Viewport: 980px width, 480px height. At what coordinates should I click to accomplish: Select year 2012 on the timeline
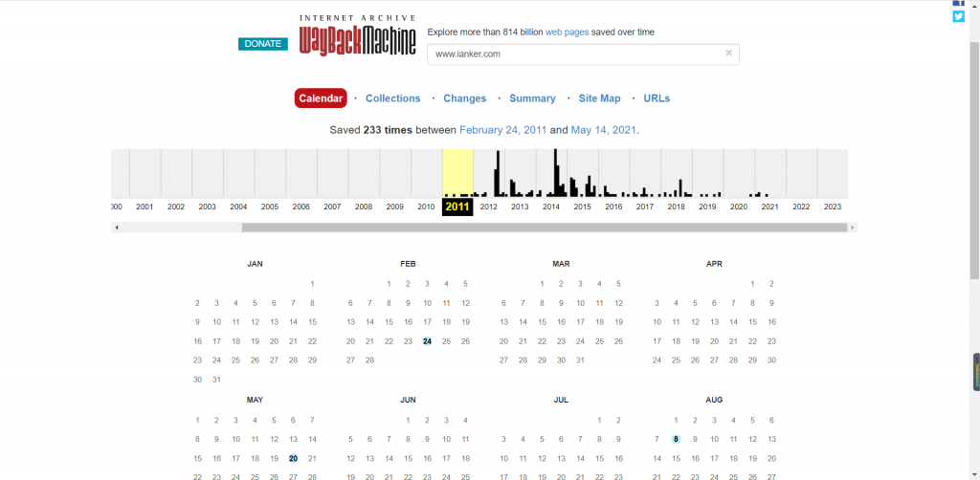point(489,207)
